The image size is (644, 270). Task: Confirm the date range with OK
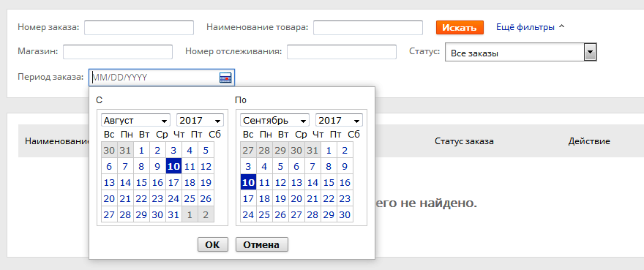pos(212,244)
